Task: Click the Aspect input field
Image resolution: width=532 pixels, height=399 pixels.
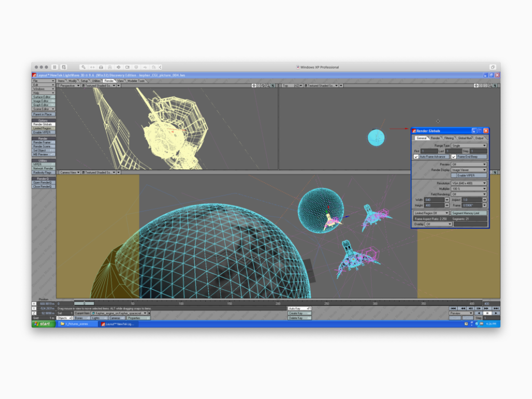Action: click(472, 200)
